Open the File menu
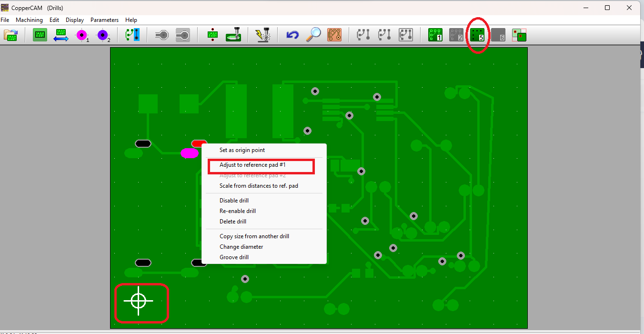This screenshot has width=644, height=334. (5, 20)
